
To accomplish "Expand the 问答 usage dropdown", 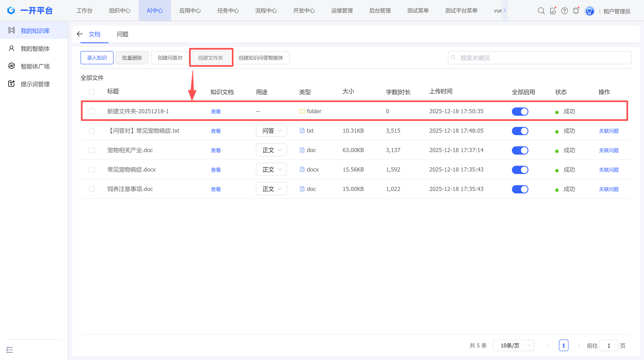I will click(x=271, y=131).
